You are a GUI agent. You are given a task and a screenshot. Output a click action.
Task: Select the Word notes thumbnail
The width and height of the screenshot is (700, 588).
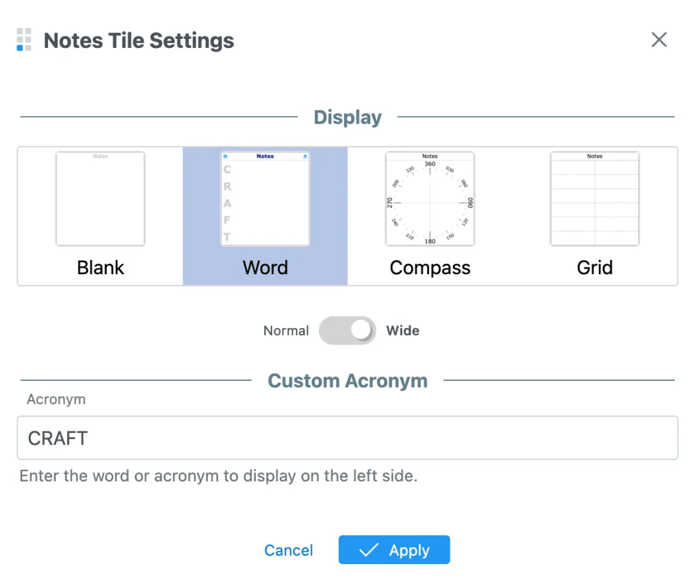(265, 199)
